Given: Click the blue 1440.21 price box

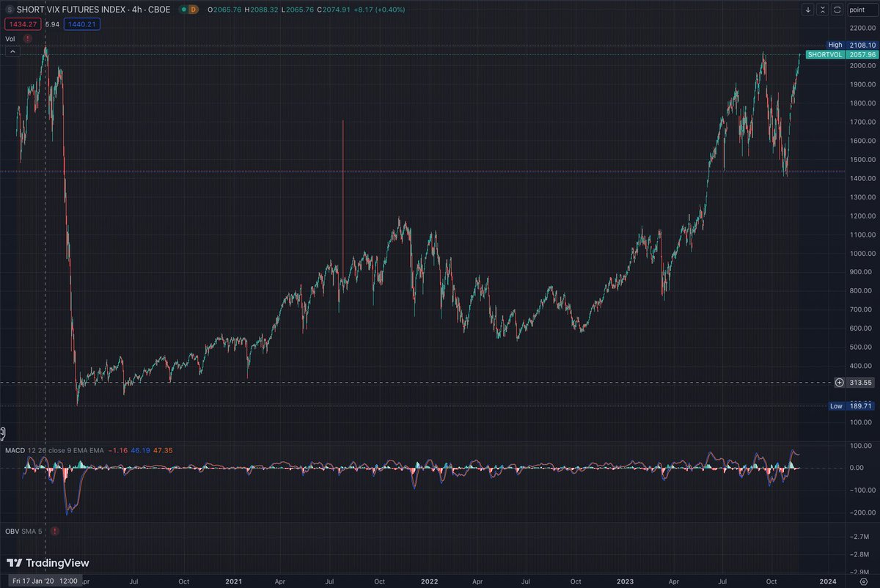Looking at the screenshot, I should coord(82,24).
